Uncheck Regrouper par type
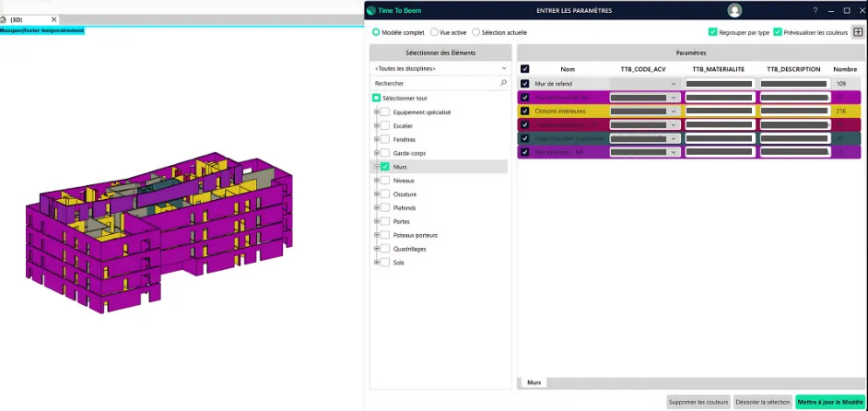Screen dimensions: 868x411 (x=713, y=32)
